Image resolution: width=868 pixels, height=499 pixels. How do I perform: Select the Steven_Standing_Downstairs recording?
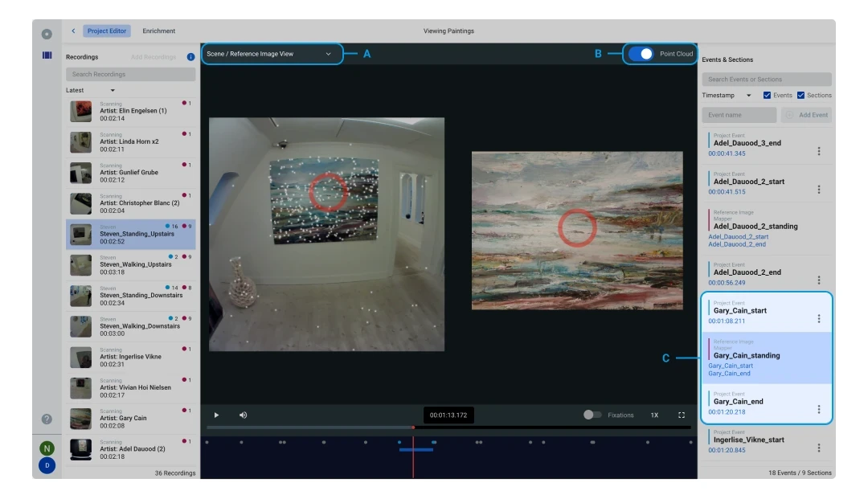[131, 296]
